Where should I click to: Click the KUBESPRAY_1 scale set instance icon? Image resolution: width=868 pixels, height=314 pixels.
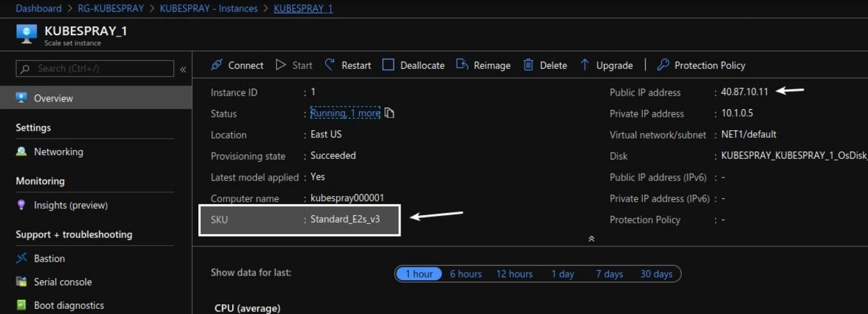pyautogui.click(x=26, y=34)
